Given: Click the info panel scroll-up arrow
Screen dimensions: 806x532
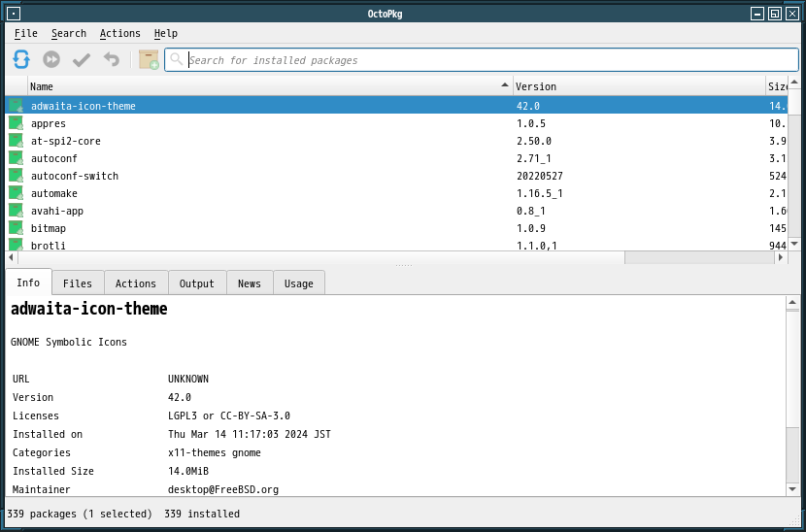Looking at the screenshot, I should (792, 302).
